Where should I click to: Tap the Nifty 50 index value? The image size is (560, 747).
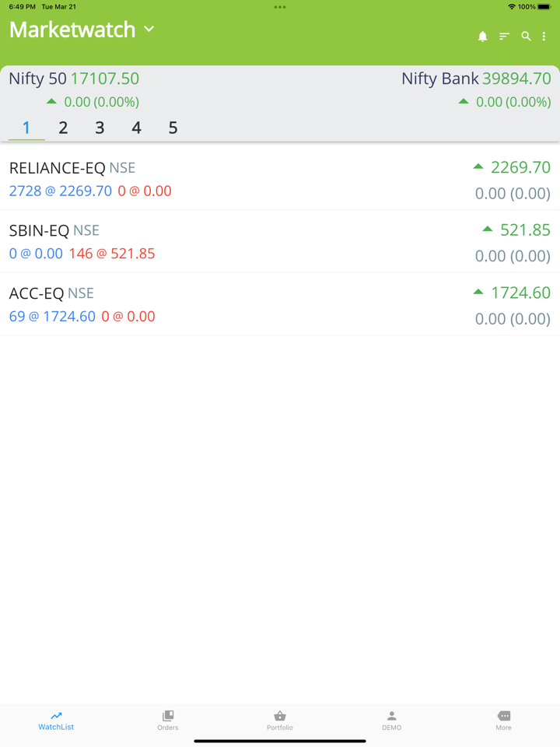tap(104, 79)
